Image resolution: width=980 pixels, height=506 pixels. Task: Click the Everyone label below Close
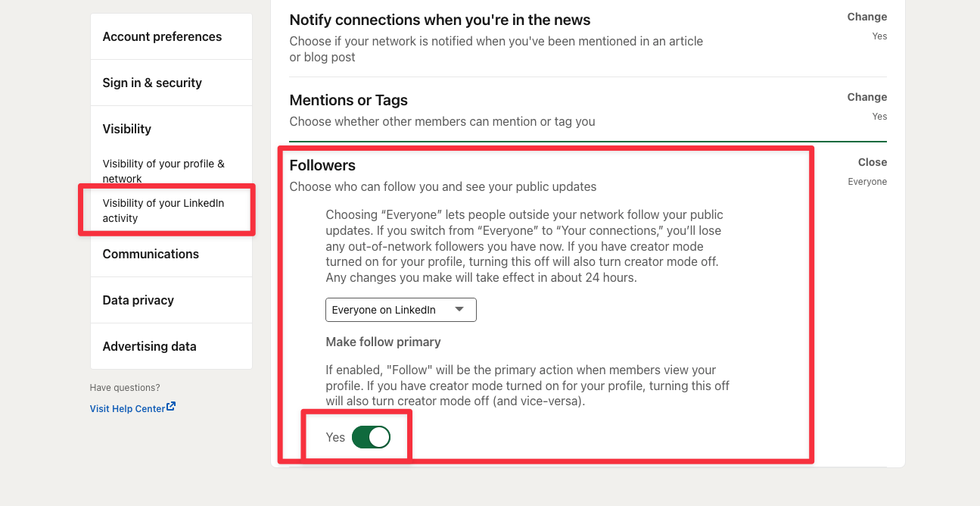pyautogui.click(x=867, y=181)
